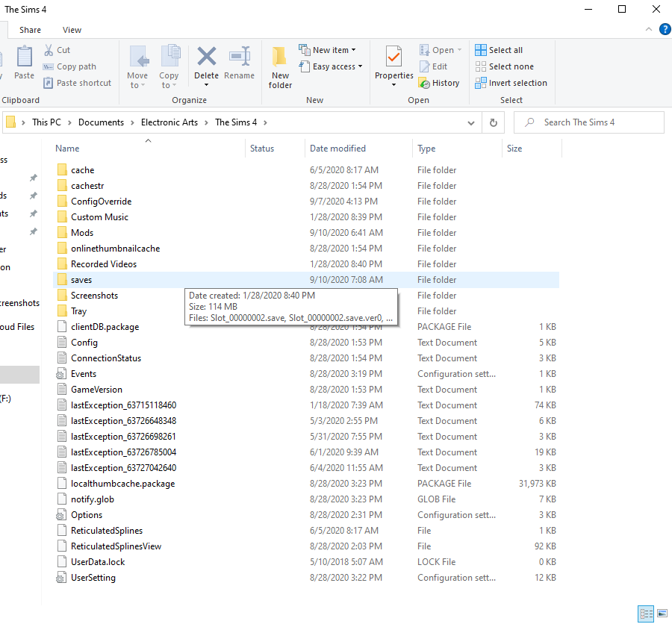672x627 pixels.
Task: Click the Options configuration file icon
Action: click(61, 515)
